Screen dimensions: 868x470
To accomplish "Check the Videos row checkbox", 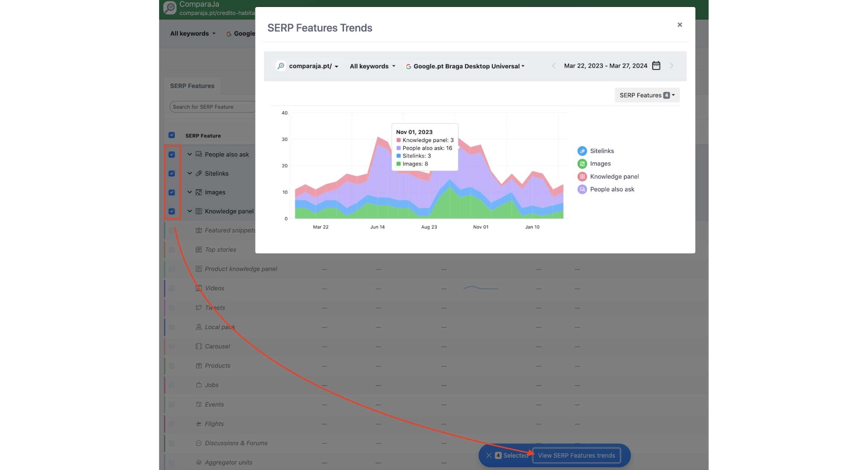I will tap(171, 289).
